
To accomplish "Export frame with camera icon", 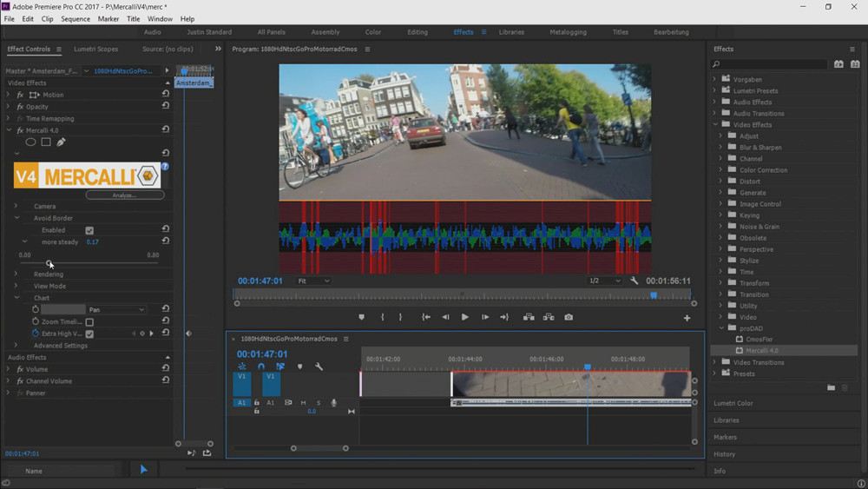I will [569, 317].
